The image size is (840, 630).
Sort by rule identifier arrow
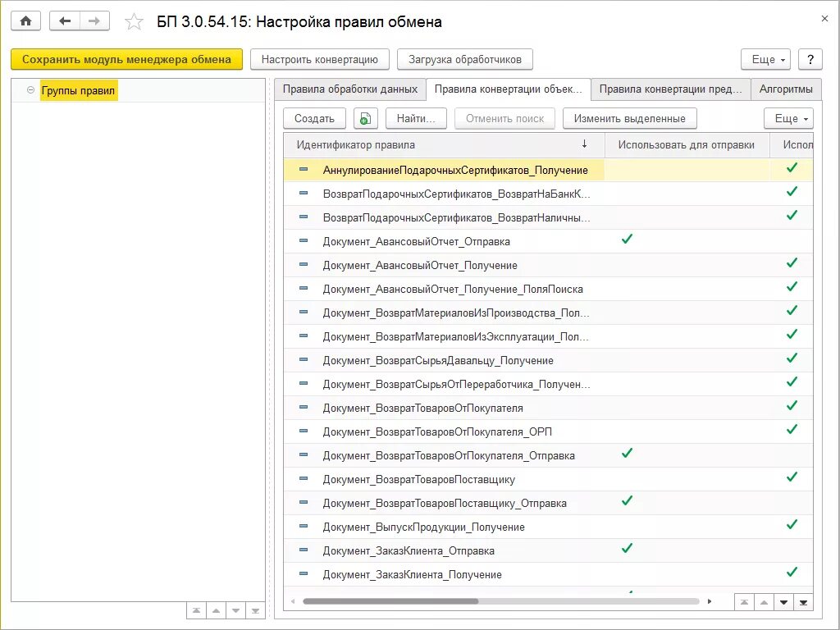tap(584, 144)
